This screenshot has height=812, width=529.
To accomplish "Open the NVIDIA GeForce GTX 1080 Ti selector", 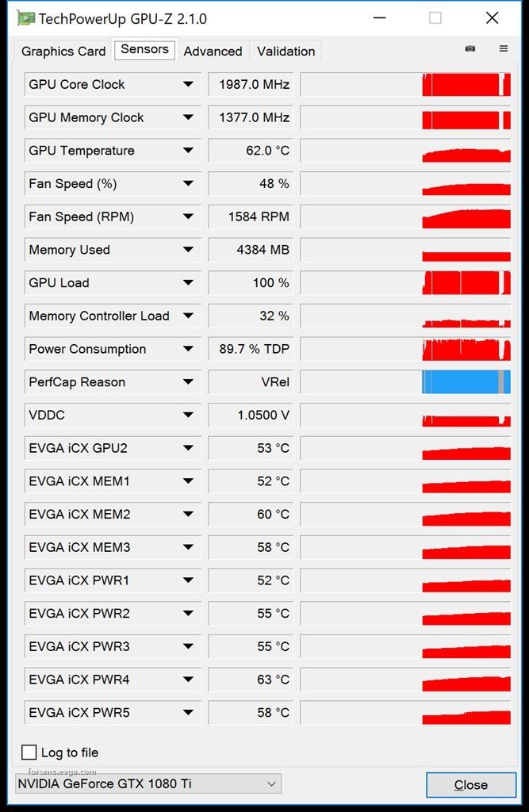I will click(148, 784).
